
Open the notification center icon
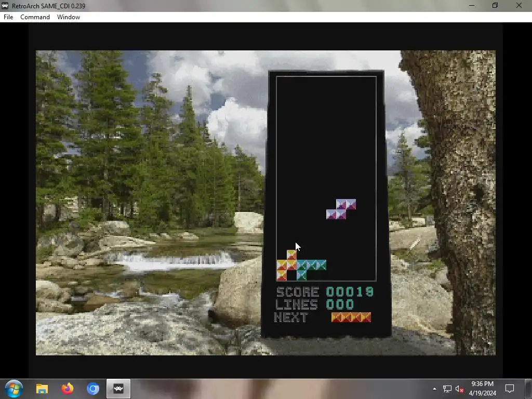509,389
